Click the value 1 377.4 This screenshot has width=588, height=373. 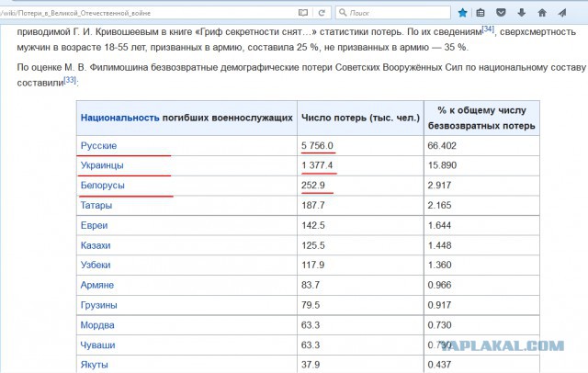click(x=317, y=165)
